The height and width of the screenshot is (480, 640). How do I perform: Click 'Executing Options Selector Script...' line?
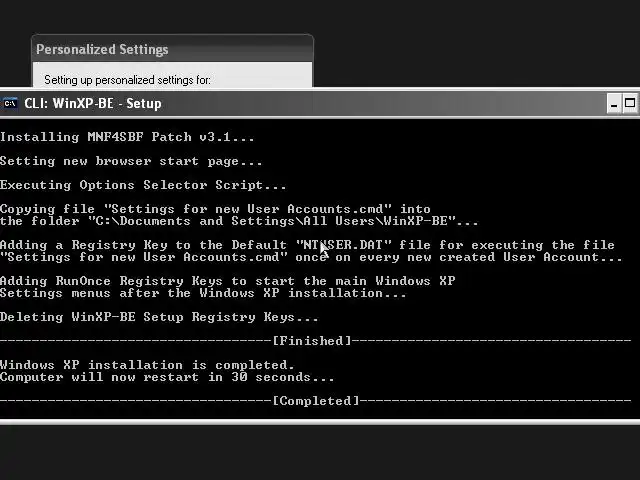143,185
